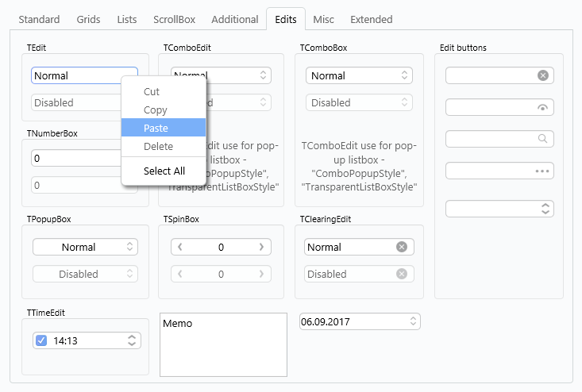Open the ScrollBox tab

(174, 19)
